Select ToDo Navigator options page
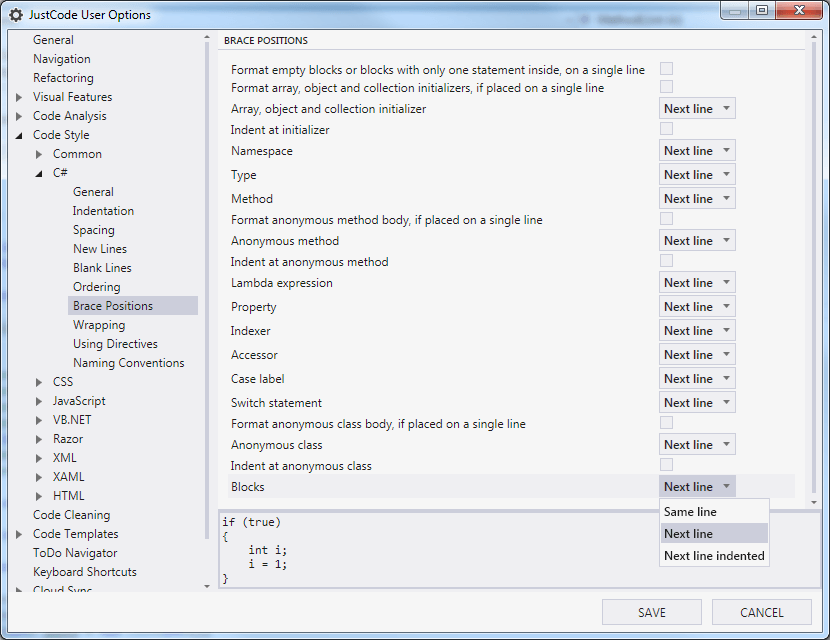The width and height of the screenshot is (830, 640). (x=75, y=553)
